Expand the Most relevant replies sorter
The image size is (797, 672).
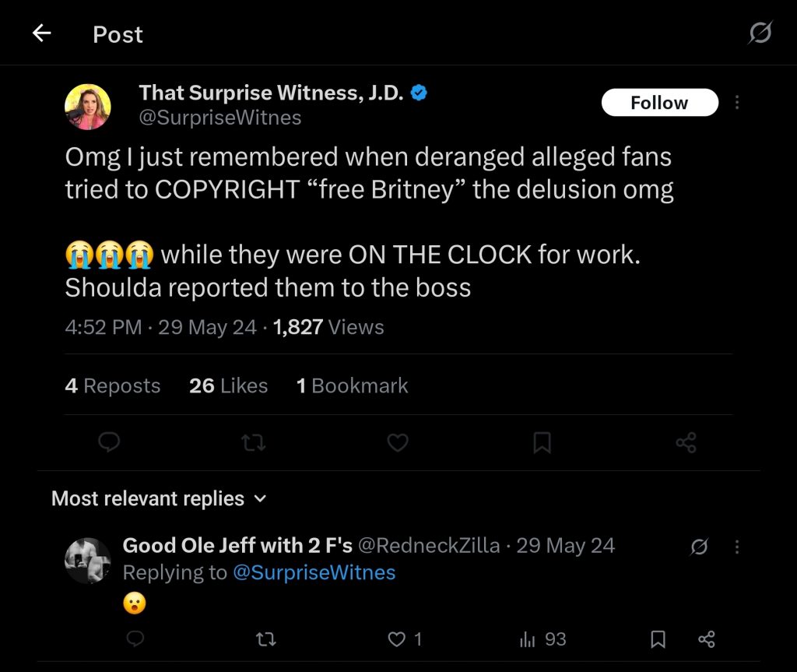(x=159, y=498)
